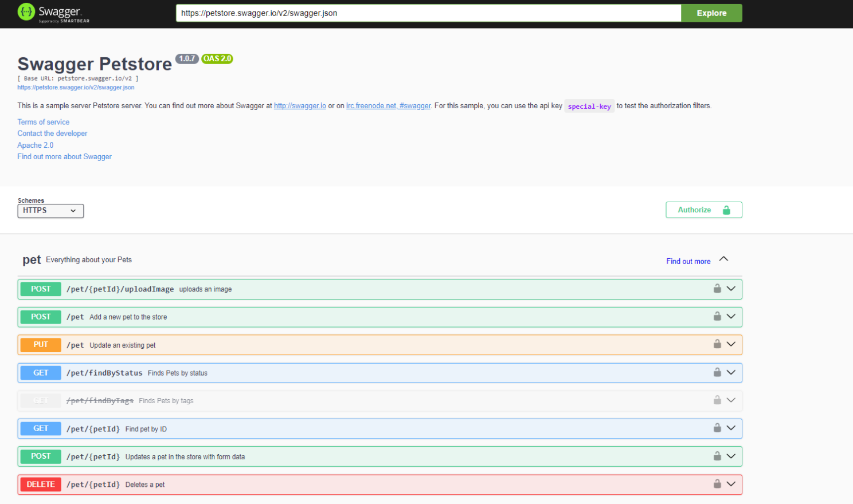Click the 'Find pet by ID' description
853x504 pixels.
point(146,429)
